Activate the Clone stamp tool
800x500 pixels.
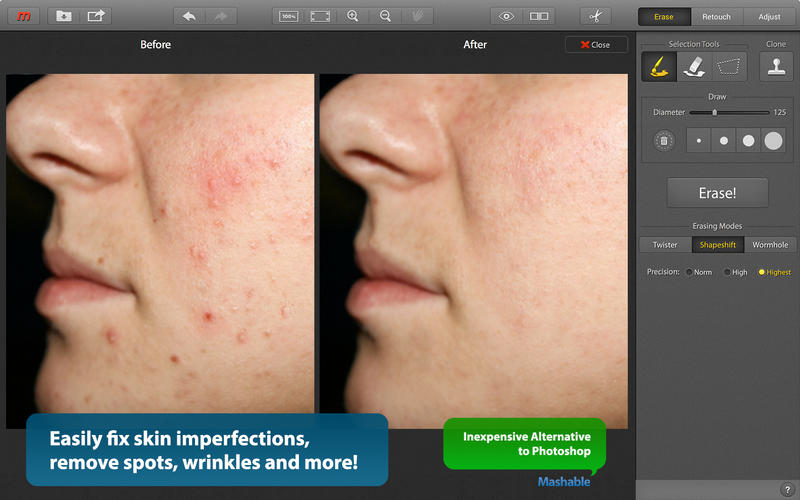pyautogui.click(x=776, y=66)
